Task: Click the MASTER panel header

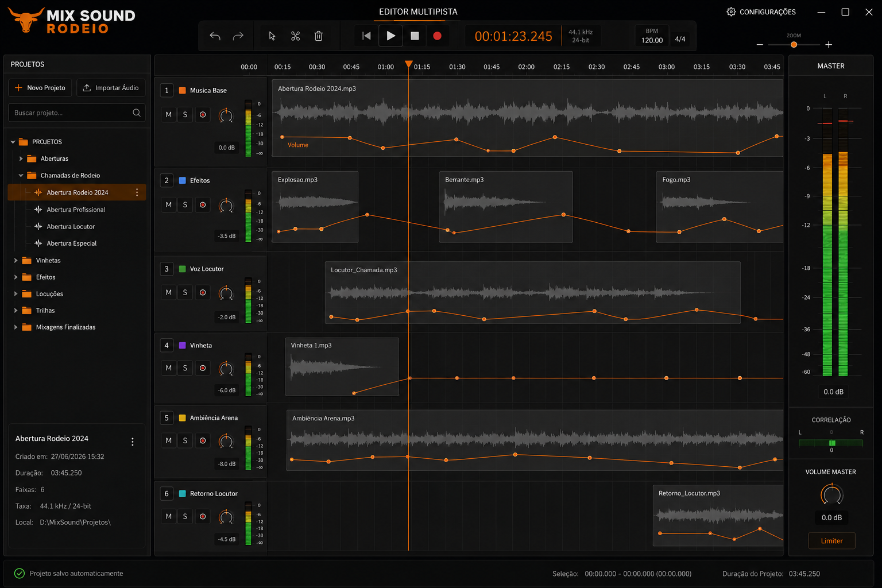Action: pos(831,66)
